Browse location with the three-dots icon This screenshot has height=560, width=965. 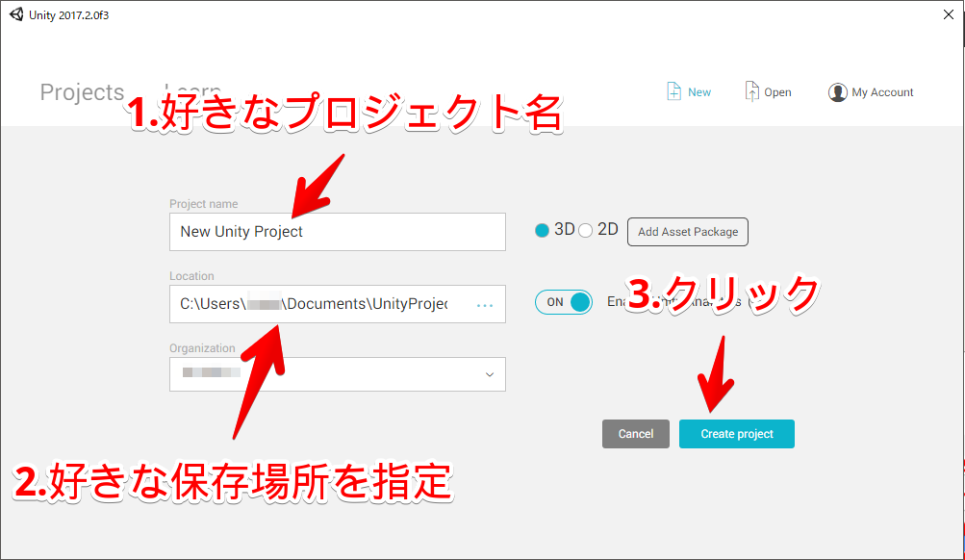point(485,305)
